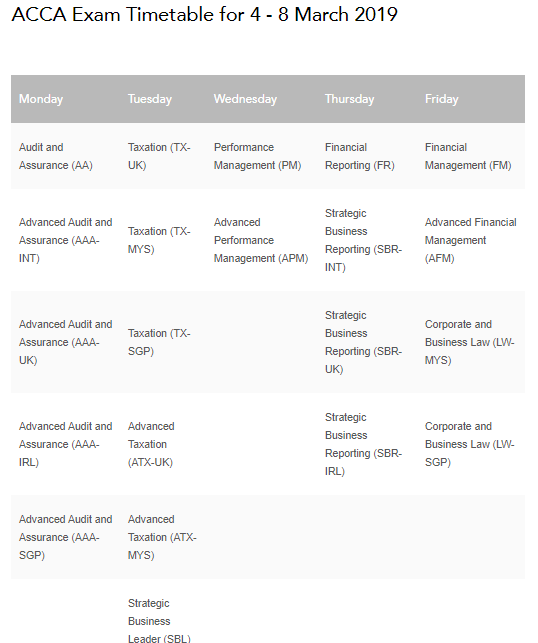This screenshot has width=538, height=643.
Task: Click the Tuesday column header
Action: click(150, 99)
